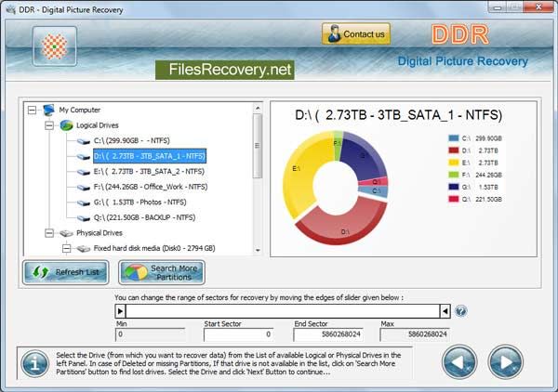The image size is (558, 392).
Task: Select Q:\ 221.50GB BACKUP drive
Action: pos(144,217)
